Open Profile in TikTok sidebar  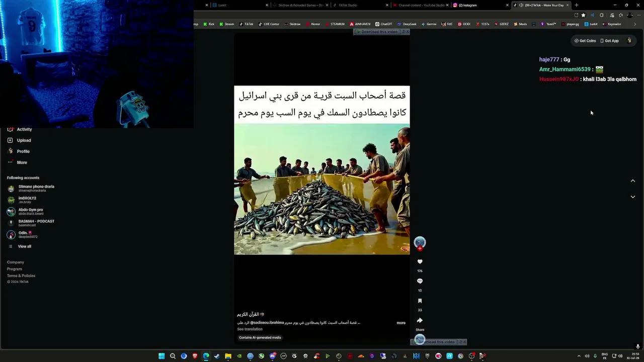19,151
